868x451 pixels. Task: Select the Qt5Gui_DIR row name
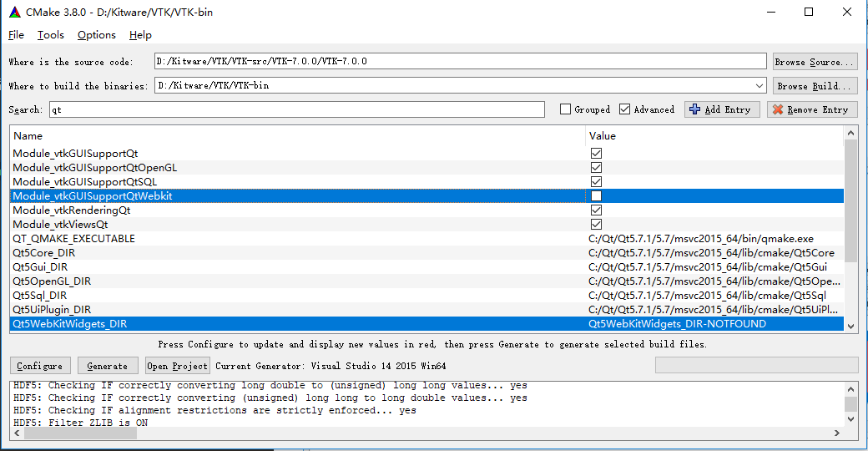(x=40, y=267)
